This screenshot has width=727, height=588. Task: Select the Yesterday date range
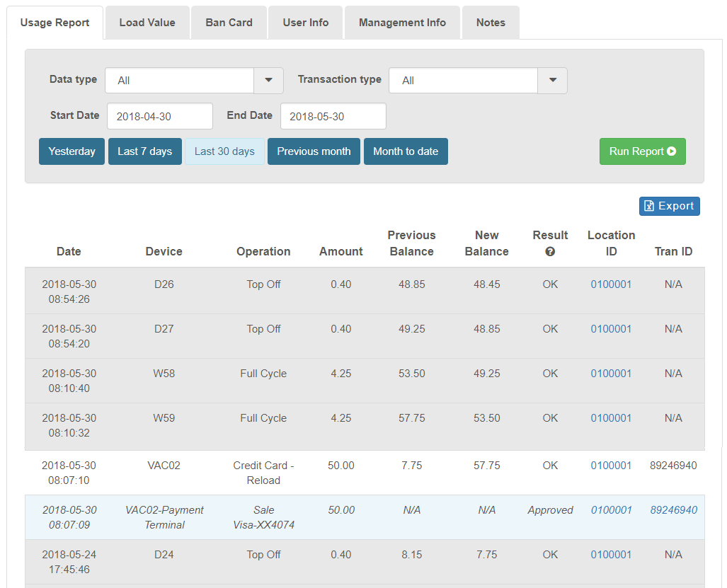pos(71,151)
